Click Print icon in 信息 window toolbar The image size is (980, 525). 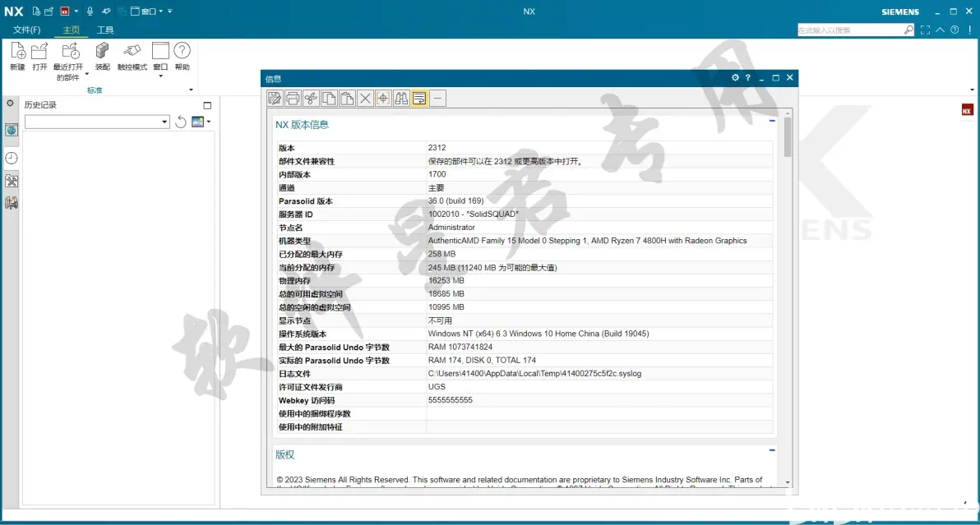click(293, 98)
